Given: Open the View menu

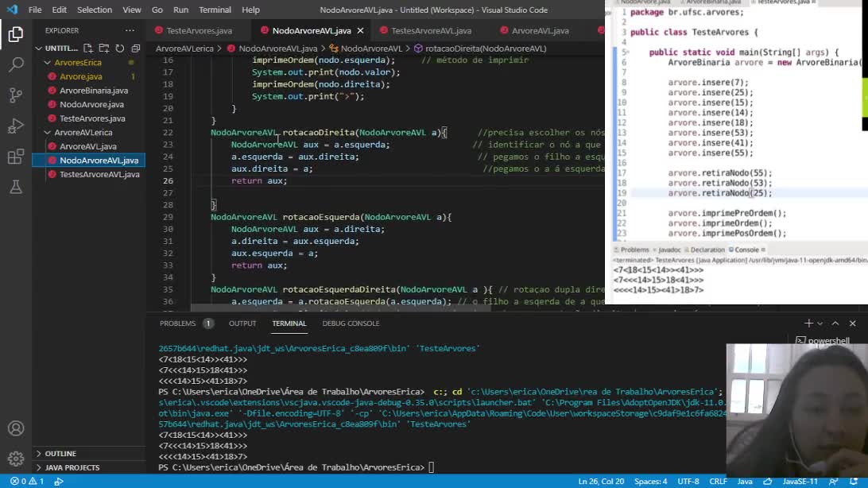Looking at the screenshot, I should coord(132,10).
